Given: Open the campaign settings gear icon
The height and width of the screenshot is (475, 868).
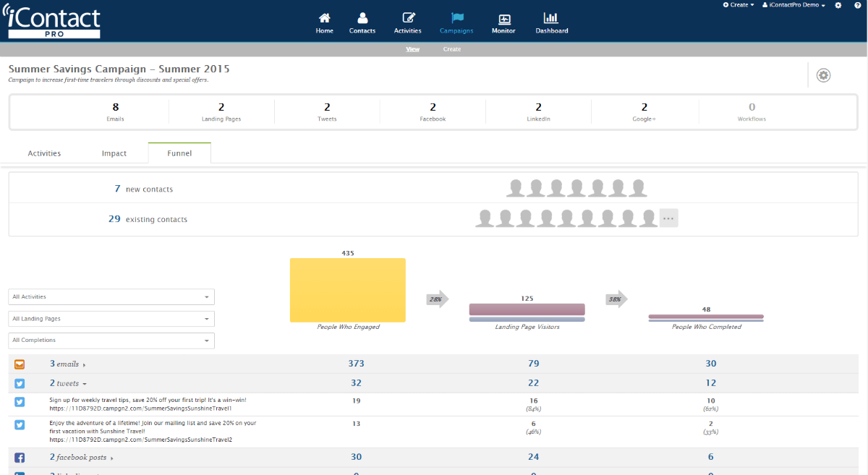Looking at the screenshot, I should click(823, 74).
